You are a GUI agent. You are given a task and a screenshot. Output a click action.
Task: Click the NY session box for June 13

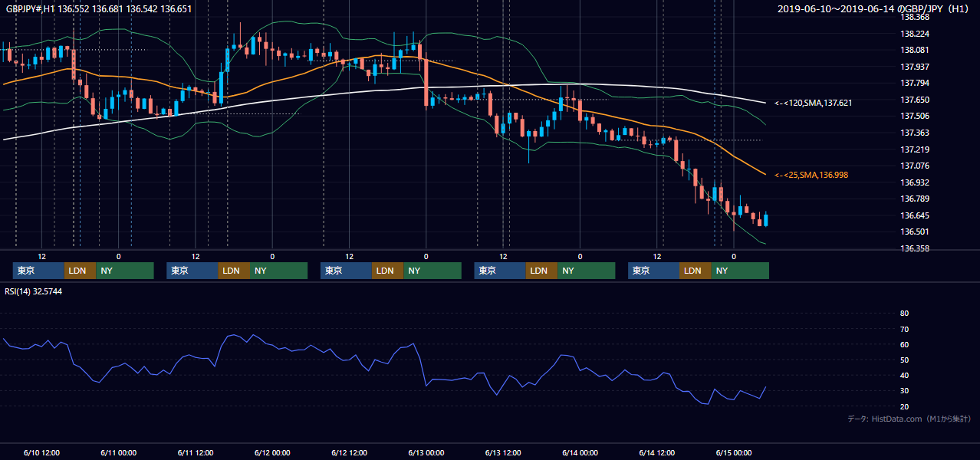click(586, 271)
